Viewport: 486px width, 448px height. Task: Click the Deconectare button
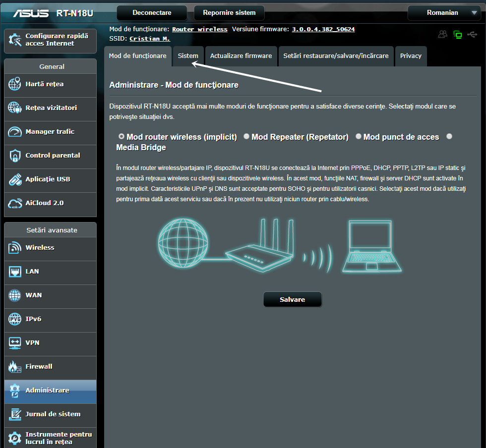152,13
